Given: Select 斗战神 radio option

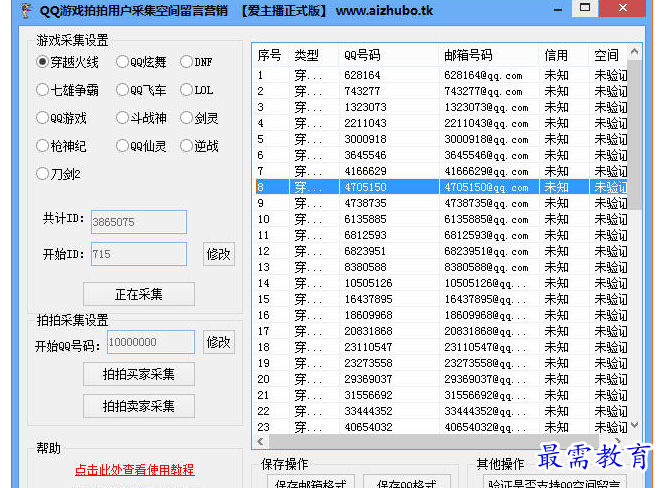Looking at the screenshot, I should [141, 118].
